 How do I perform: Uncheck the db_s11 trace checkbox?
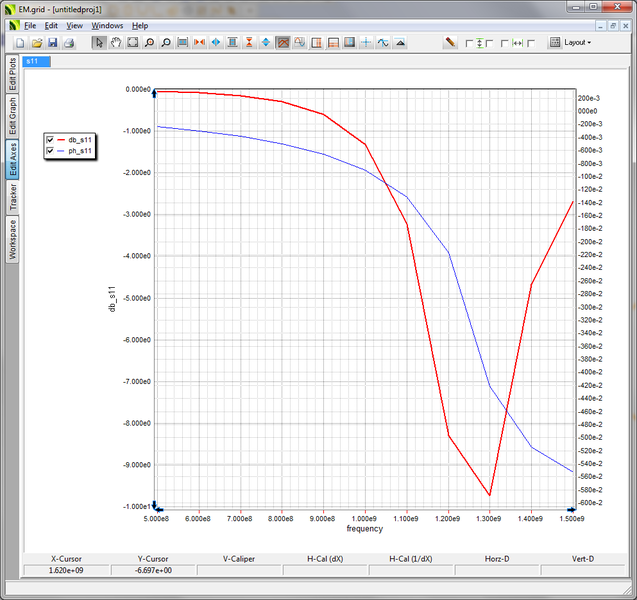click(50, 139)
